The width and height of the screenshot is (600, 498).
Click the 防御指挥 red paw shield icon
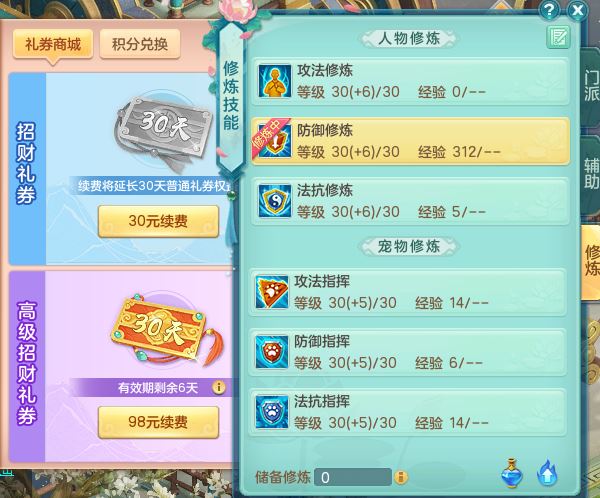271,352
